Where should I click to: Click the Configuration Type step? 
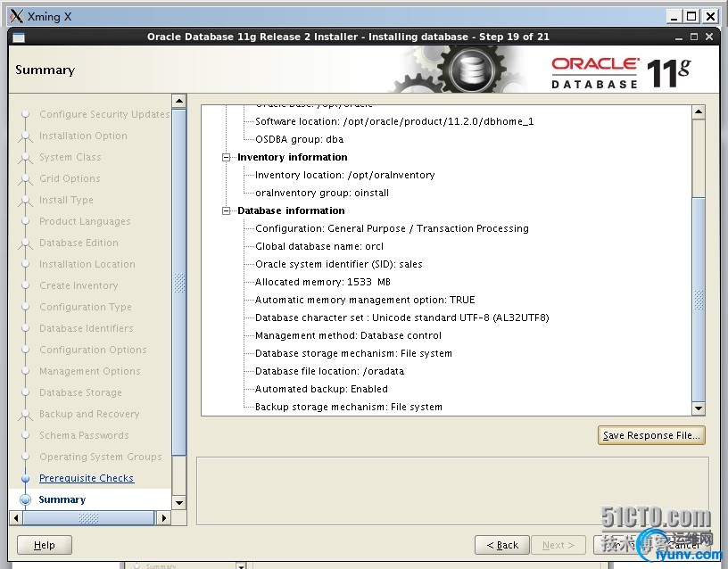86,307
